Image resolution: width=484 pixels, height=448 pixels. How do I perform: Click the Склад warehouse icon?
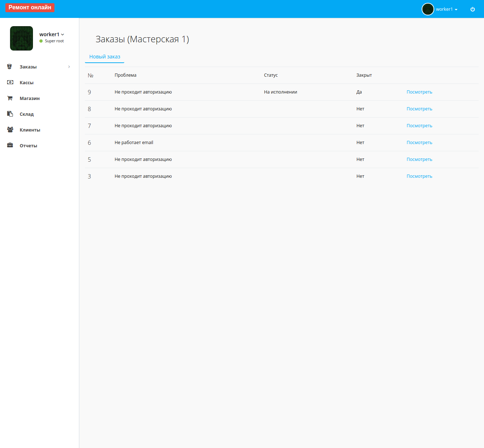coord(10,114)
